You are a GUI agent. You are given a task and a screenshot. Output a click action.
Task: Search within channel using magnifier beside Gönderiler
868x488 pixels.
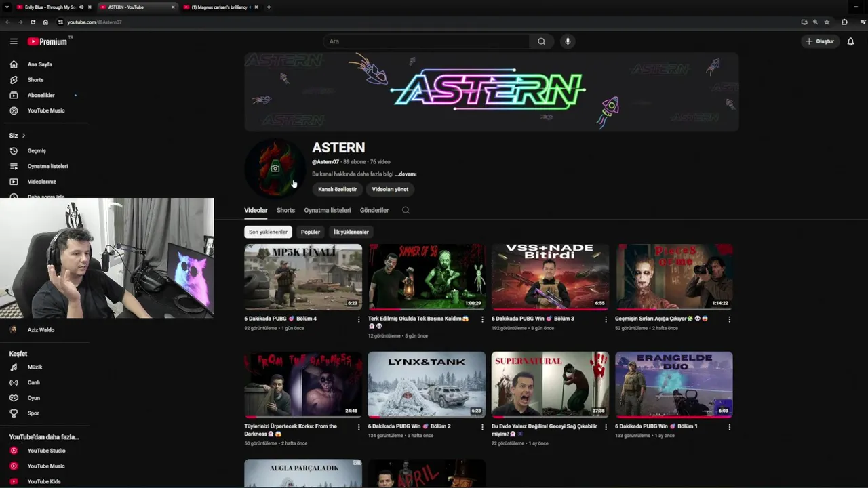pyautogui.click(x=406, y=210)
